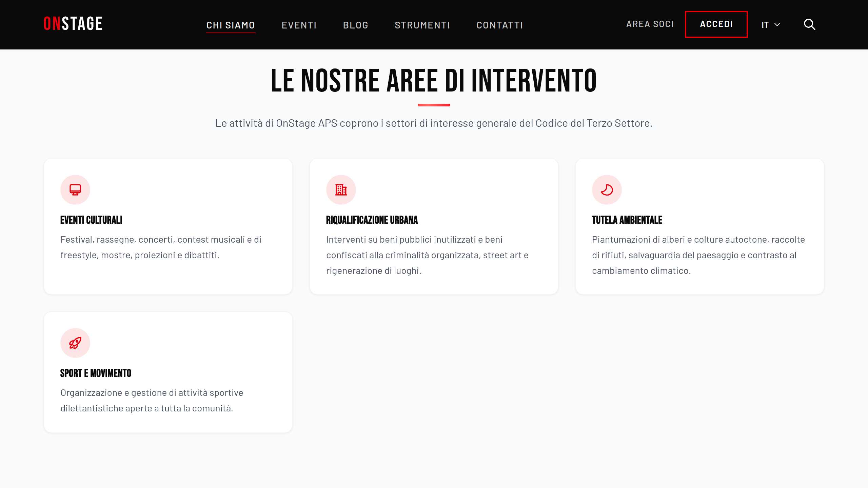Click the Sport e Movimento rocket icon

pos(75,343)
